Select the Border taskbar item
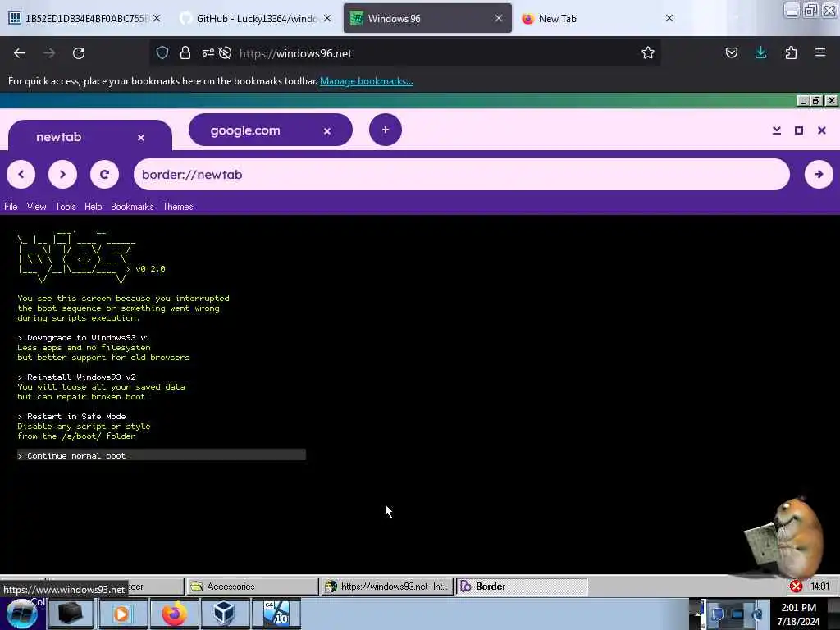 click(x=522, y=587)
